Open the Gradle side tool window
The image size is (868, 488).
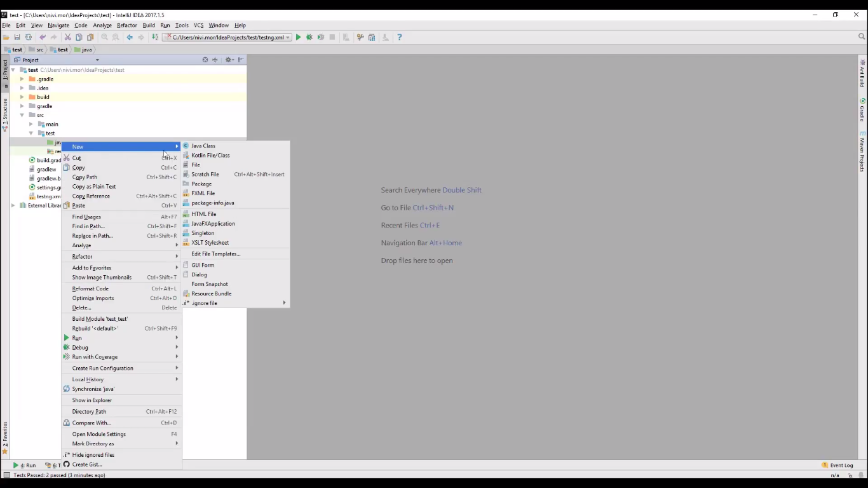click(862, 110)
